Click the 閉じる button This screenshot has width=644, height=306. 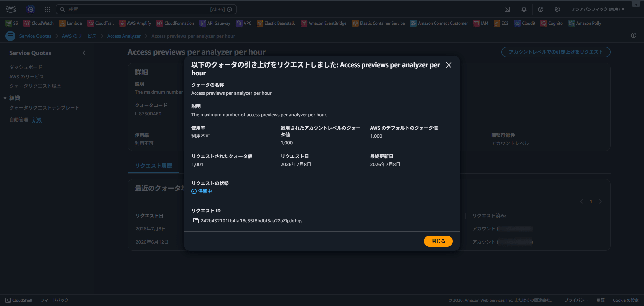(x=438, y=241)
